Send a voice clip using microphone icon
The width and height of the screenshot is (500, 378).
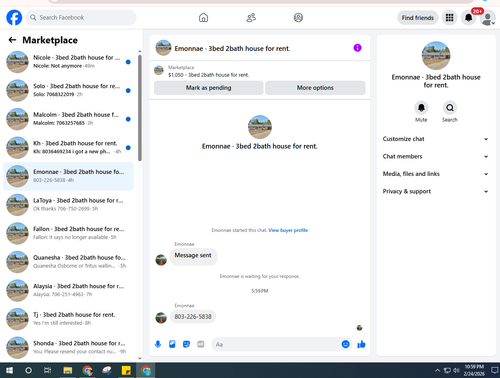coord(158,344)
